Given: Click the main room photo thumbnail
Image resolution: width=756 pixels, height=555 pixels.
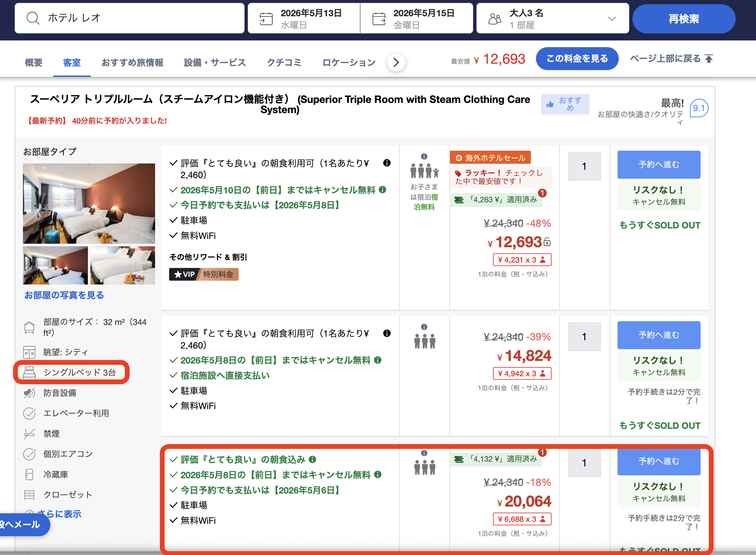Looking at the screenshot, I should pyautogui.click(x=89, y=203).
